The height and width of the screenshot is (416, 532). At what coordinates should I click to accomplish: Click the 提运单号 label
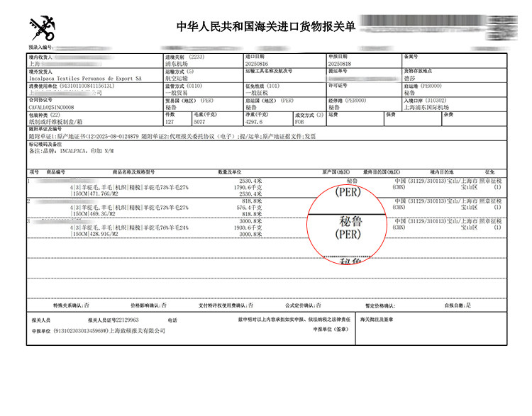[x=338, y=71]
